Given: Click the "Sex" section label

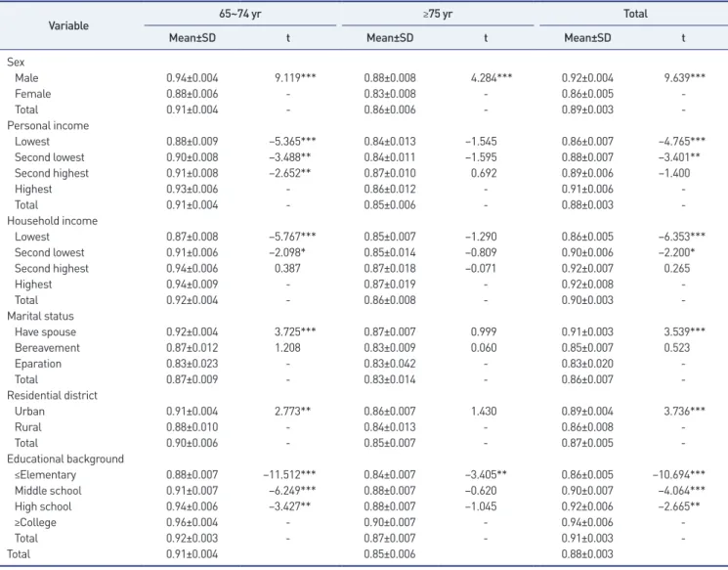Looking at the screenshot, I should [x=16, y=63].
